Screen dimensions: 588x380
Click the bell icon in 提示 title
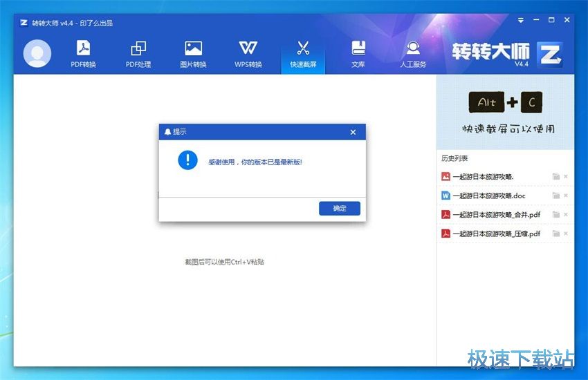(167, 132)
